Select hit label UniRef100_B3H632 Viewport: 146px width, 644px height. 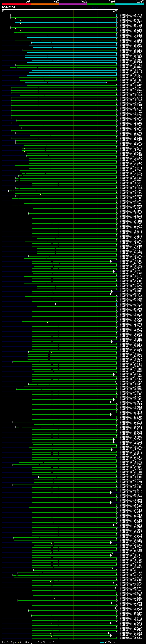pyautogui.click(x=131, y=55)
